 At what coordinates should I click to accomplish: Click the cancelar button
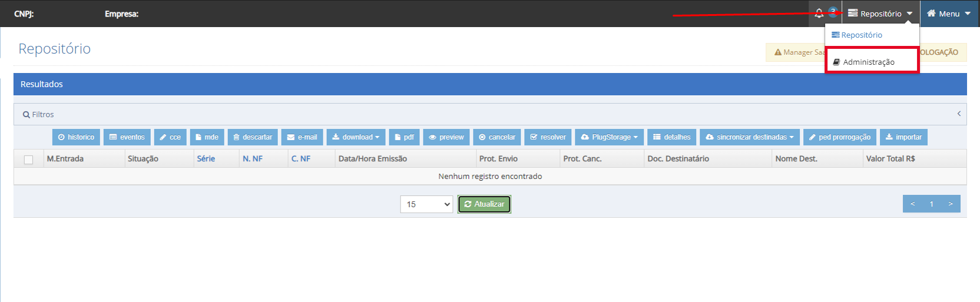[497, 137]
